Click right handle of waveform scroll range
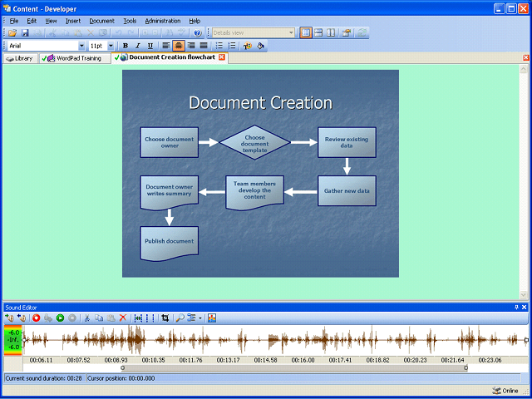The image size is (532, 399). click(466, 367)
